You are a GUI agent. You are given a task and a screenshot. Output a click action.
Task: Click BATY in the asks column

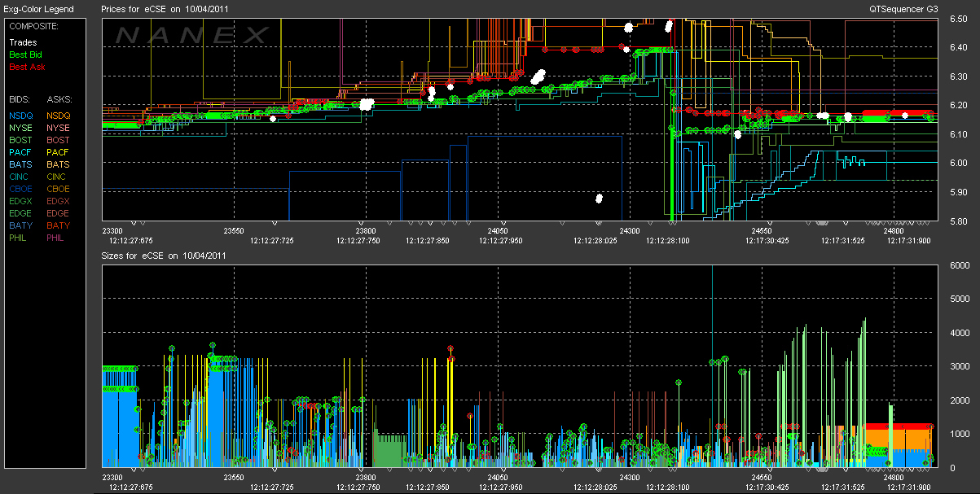pos(59,225)
